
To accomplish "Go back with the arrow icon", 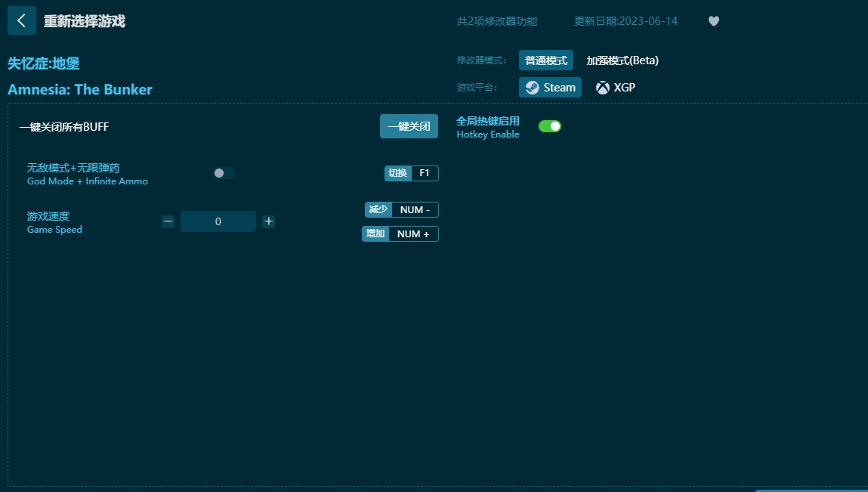I will coord(22,20).
